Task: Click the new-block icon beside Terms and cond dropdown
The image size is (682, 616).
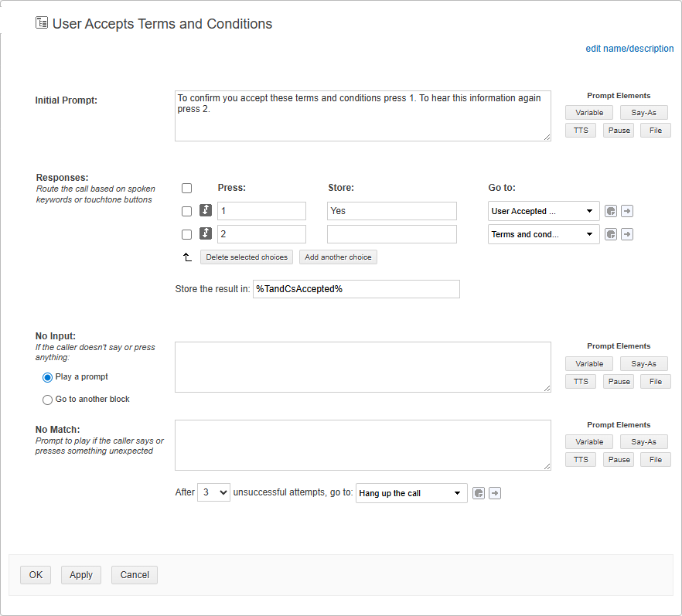Action: coord(611,234)
